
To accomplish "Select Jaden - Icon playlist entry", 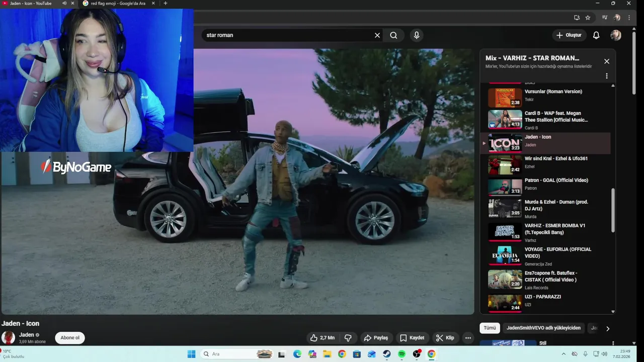I will [546, 143].
